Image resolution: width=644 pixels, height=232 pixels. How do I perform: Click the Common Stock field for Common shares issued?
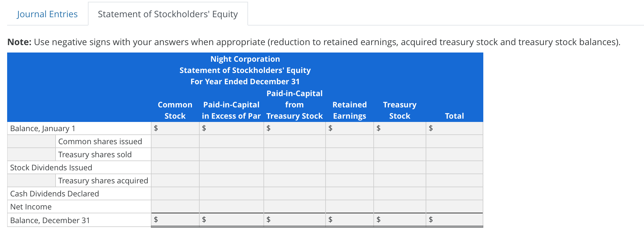[175, 141]
